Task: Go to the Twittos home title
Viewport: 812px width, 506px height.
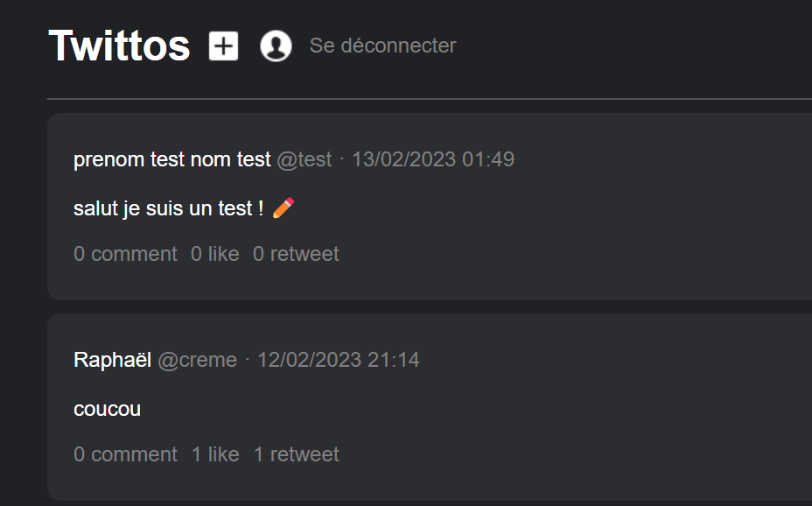Action: click(x=119, y=46)
